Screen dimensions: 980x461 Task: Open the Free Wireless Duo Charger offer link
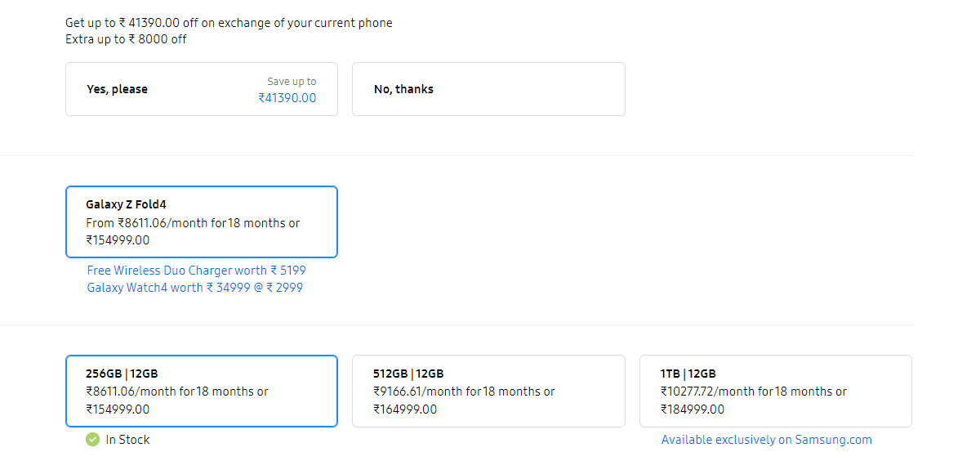(x=196, y=271)
